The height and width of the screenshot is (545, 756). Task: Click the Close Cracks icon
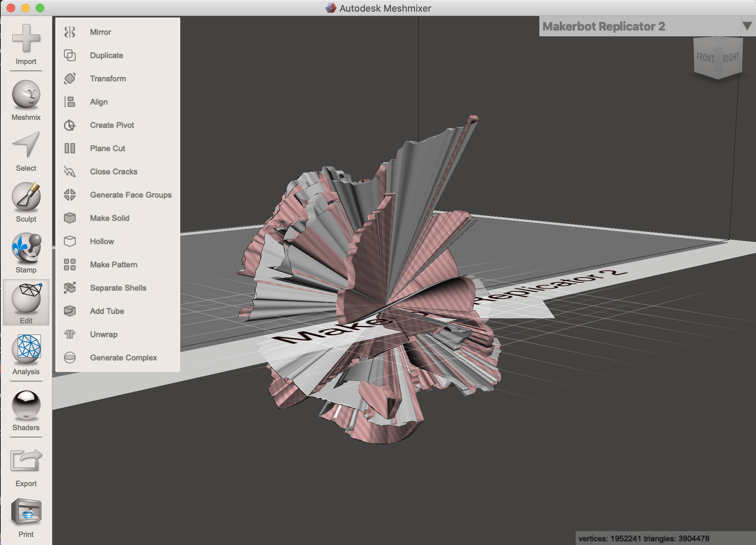(70, 171)
